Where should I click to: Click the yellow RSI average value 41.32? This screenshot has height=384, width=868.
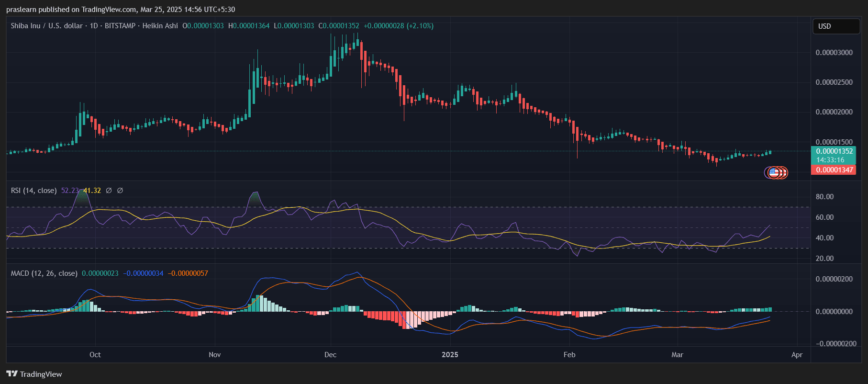[x=92, y=191]
